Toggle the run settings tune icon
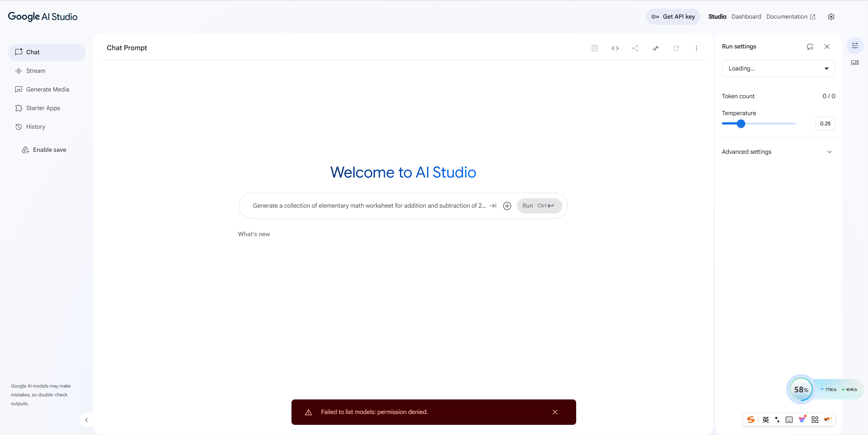The image size is (868, 435). point(855,45)
